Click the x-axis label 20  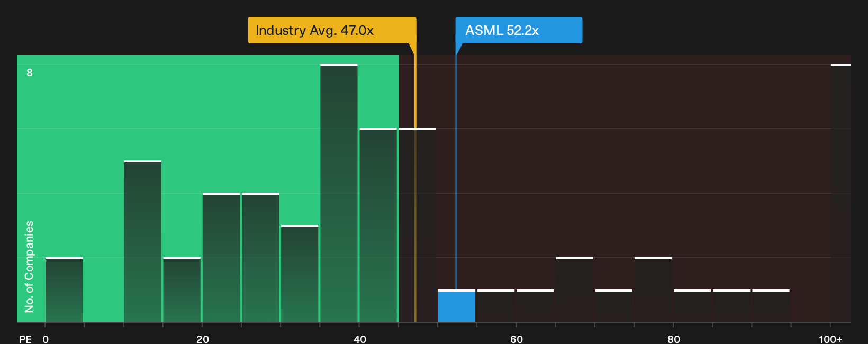click(x=203, y=339)
